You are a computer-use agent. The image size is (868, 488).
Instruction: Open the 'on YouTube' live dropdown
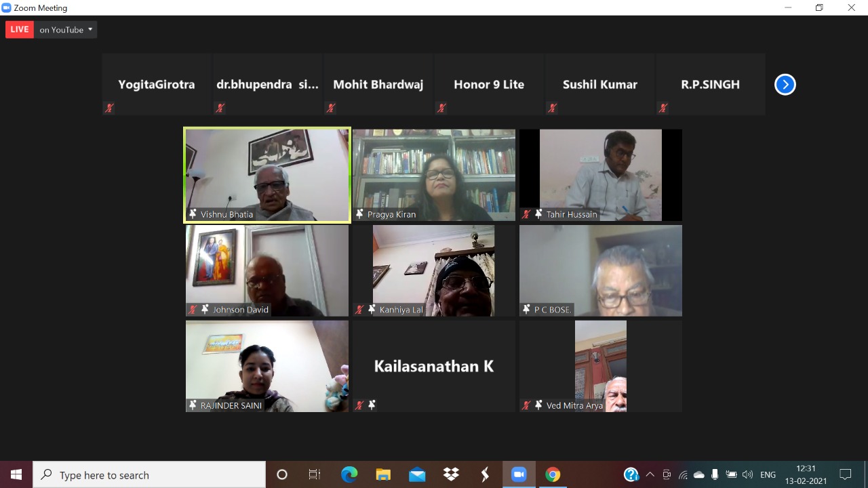click(66, 30)
